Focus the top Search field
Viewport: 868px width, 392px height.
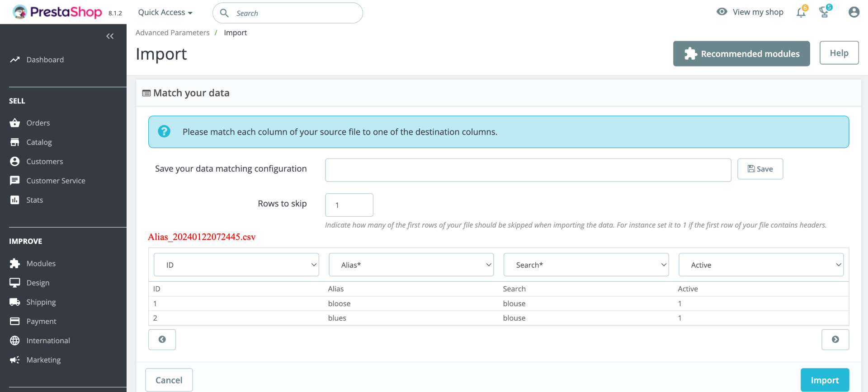tap(288, 13)
